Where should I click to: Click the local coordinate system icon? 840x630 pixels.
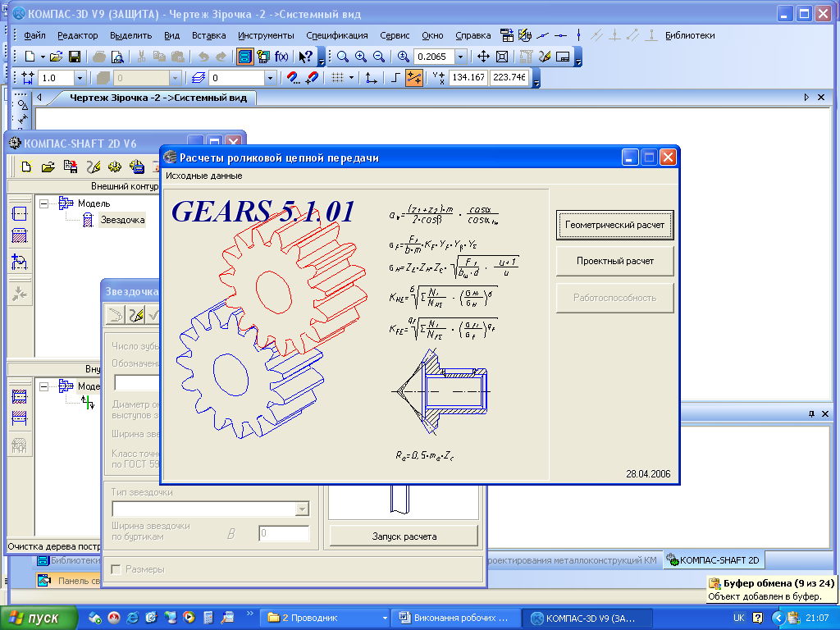371,78
